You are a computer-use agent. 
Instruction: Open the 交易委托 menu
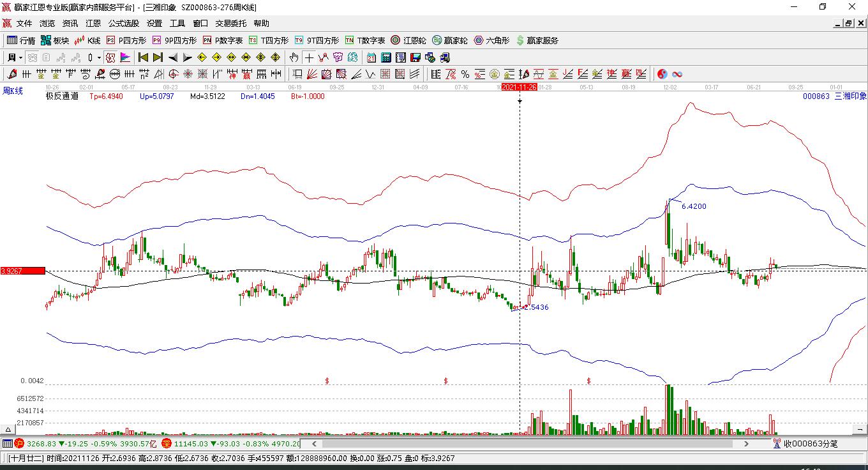coord(230,24)
